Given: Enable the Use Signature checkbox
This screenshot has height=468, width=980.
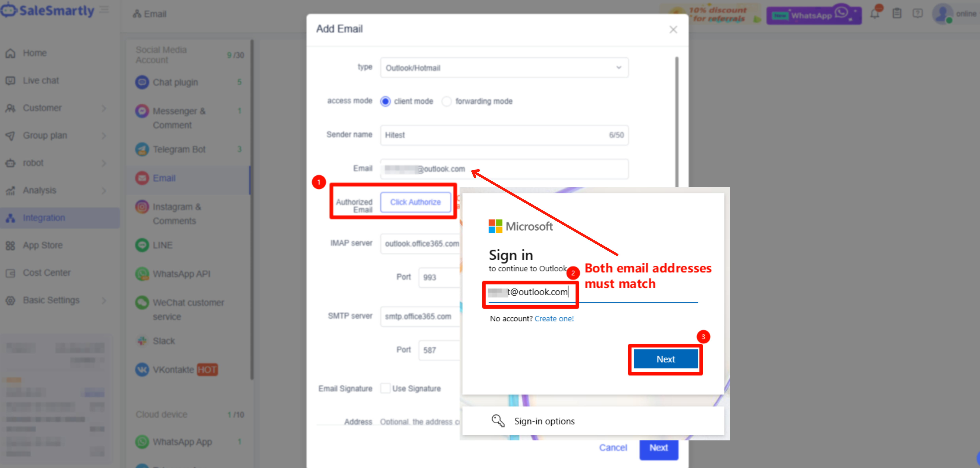Looking at the screenshot, I should pos(385,388).
